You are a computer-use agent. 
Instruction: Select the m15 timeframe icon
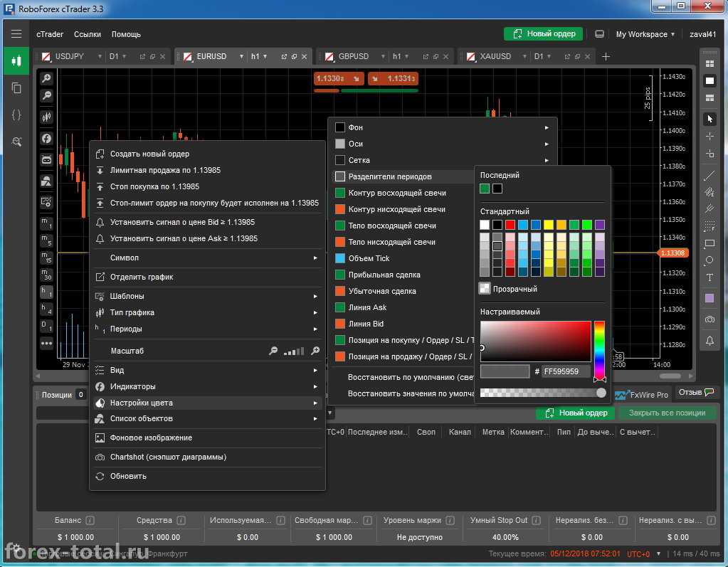46,258
